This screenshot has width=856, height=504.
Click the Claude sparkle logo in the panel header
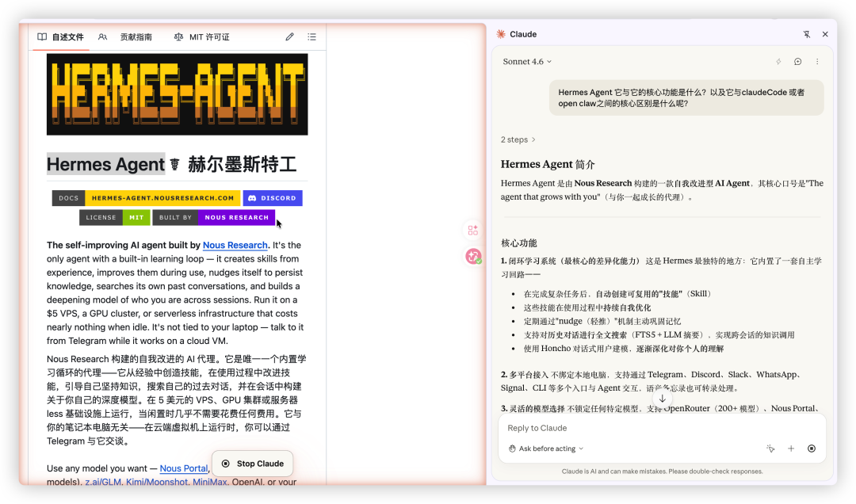pyautogui.click(x=500, y=34)
